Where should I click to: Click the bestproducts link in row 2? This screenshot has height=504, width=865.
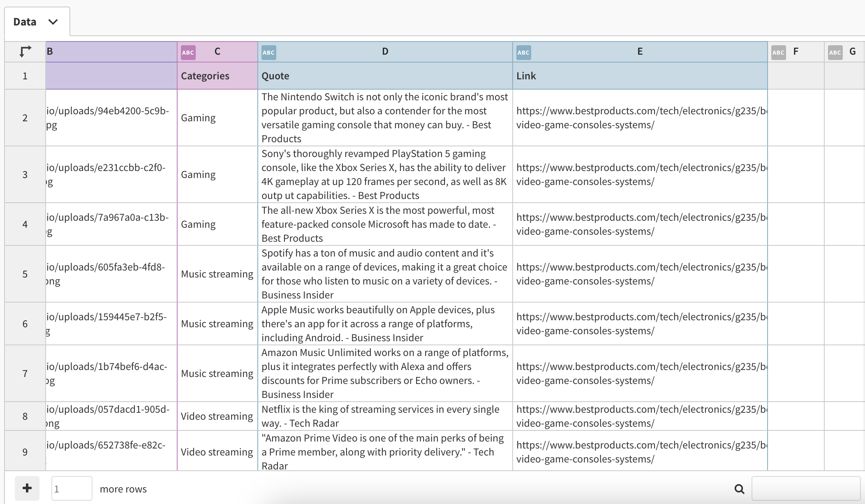tap(640, 118)
